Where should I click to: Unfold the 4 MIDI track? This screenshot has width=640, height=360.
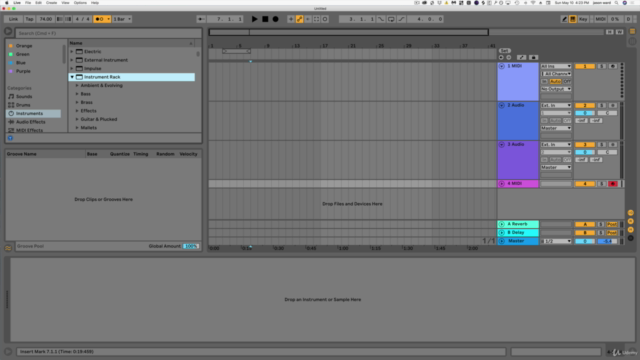tap(502, 184)
